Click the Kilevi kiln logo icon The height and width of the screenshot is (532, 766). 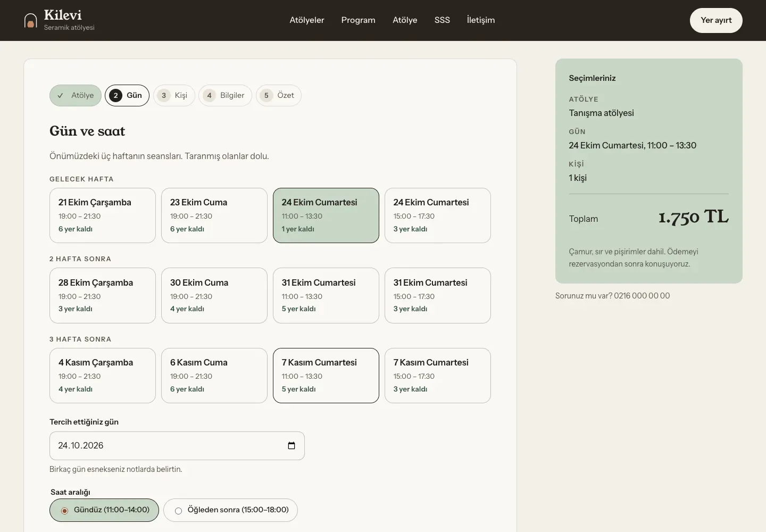pyautogui.click(x=31, y=21)
